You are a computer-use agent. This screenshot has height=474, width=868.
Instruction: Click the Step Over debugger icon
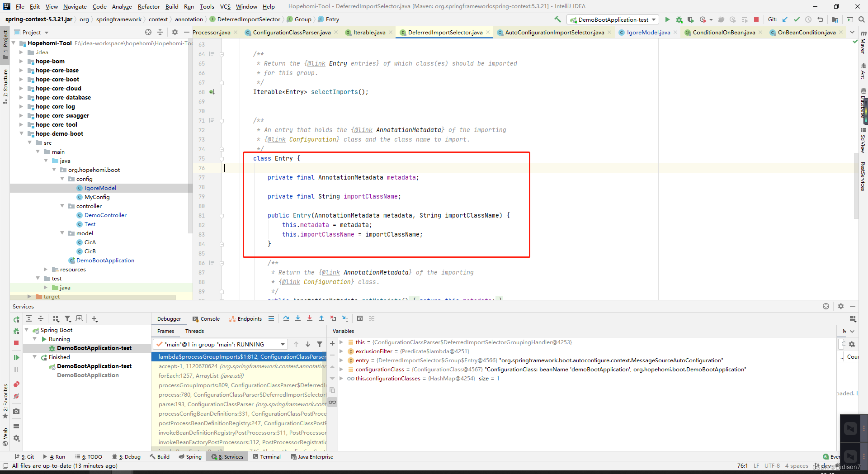pyautogui.click(x=286, y=319)
